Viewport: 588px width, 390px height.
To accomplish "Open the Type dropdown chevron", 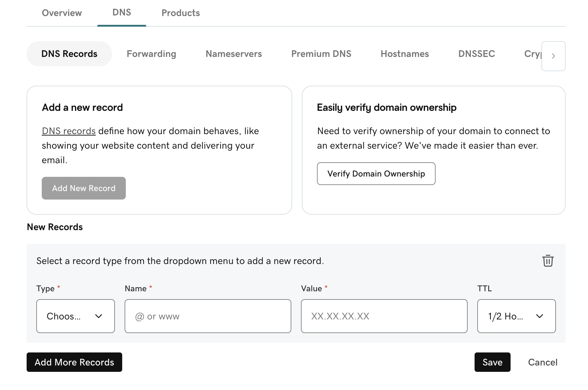I will (x=99, y=316).
